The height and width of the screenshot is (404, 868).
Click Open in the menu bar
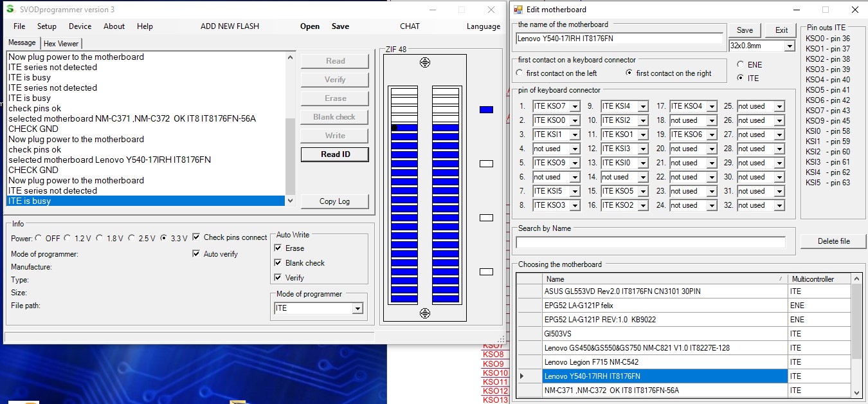(310, 26)
